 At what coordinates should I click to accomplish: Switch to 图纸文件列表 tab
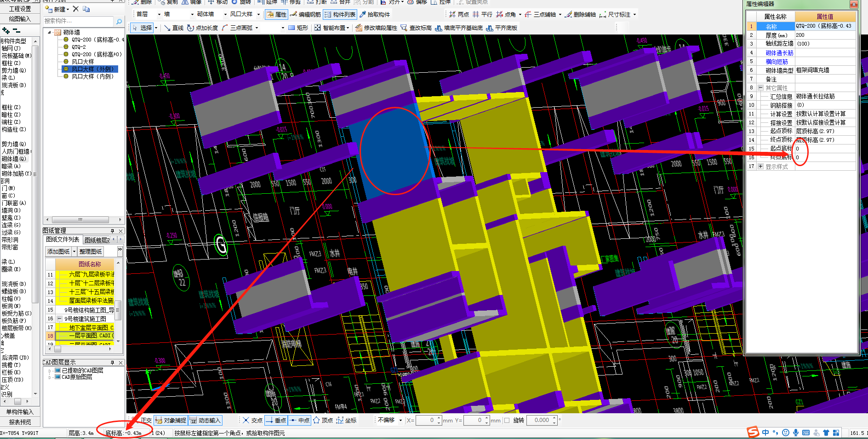click(63, 240)
